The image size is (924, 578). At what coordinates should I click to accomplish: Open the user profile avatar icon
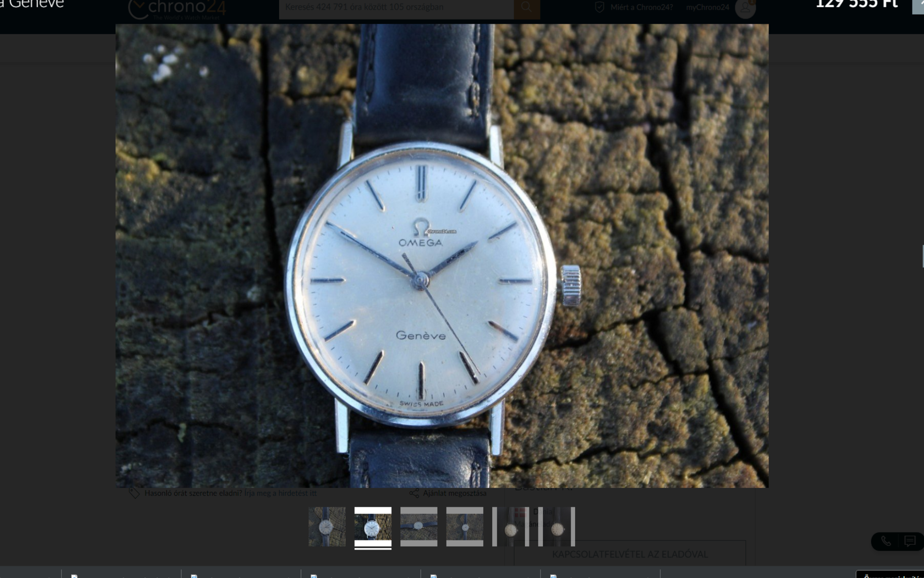(745, 8)
